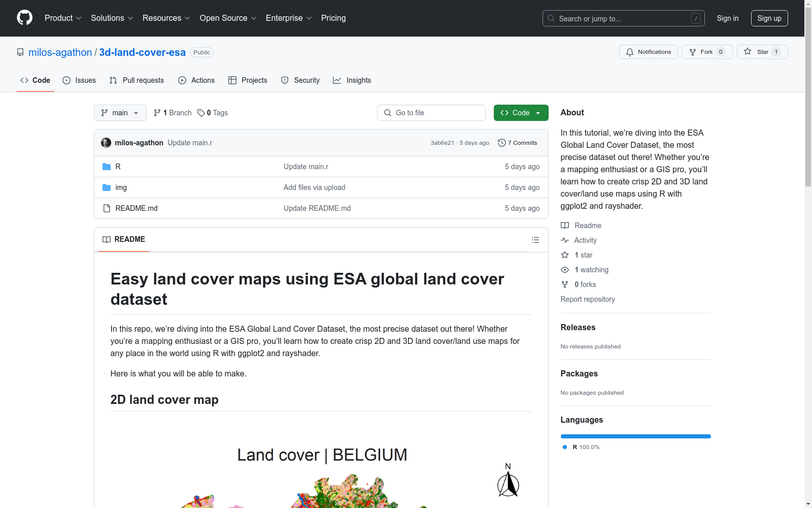Click the pulse icon beside Activity
Screen dimensions: 812x508
tap(565, 240)
